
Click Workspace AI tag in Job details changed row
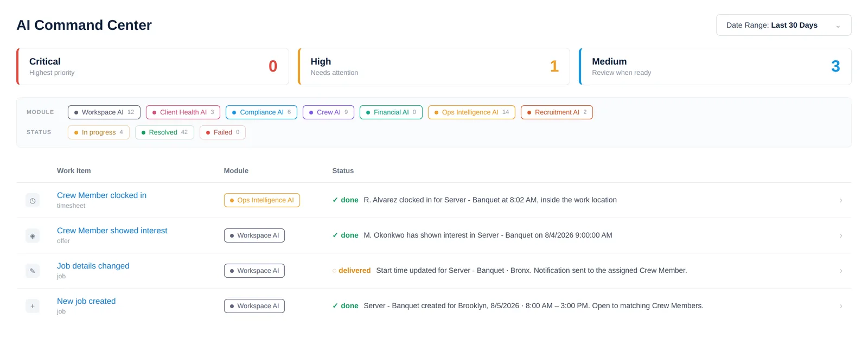[x=254, y=271]
